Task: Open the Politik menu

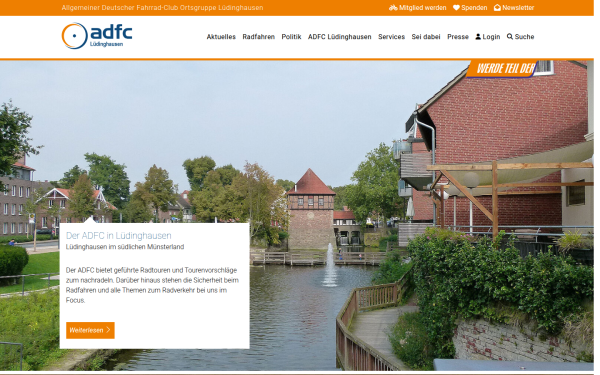Action: point(291,37)
